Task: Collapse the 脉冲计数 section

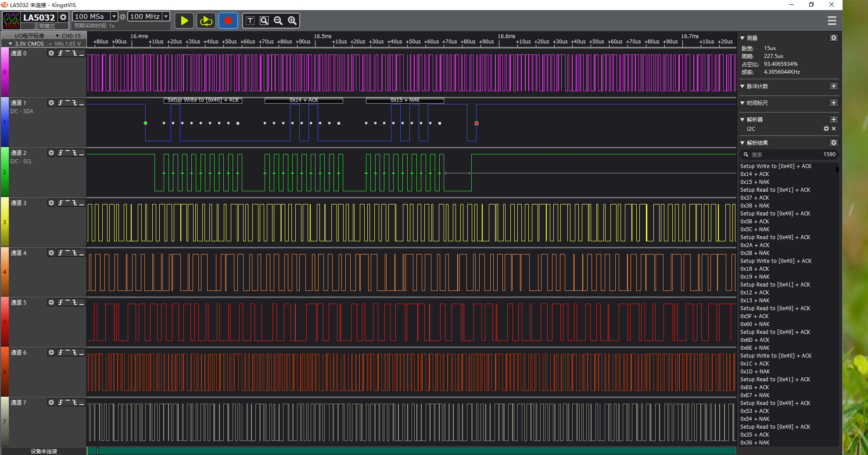Action: [742, 86]
